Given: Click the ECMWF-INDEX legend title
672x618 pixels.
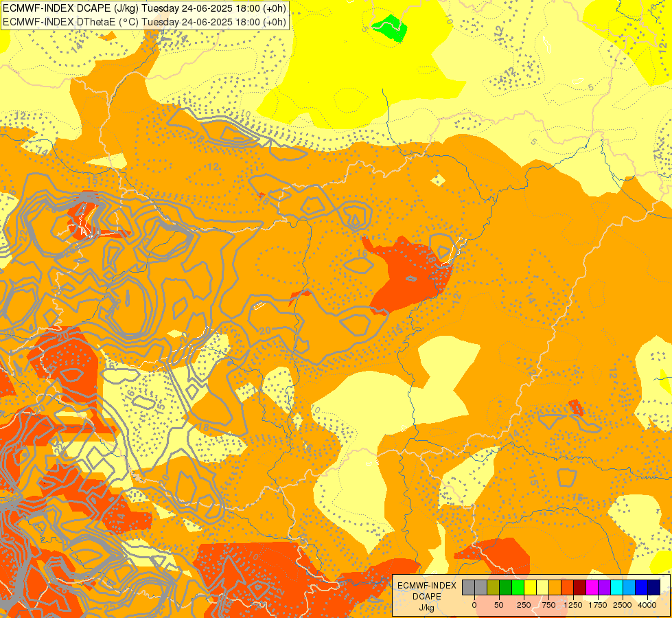Looking at the screenshot, I should coord(427,586).
